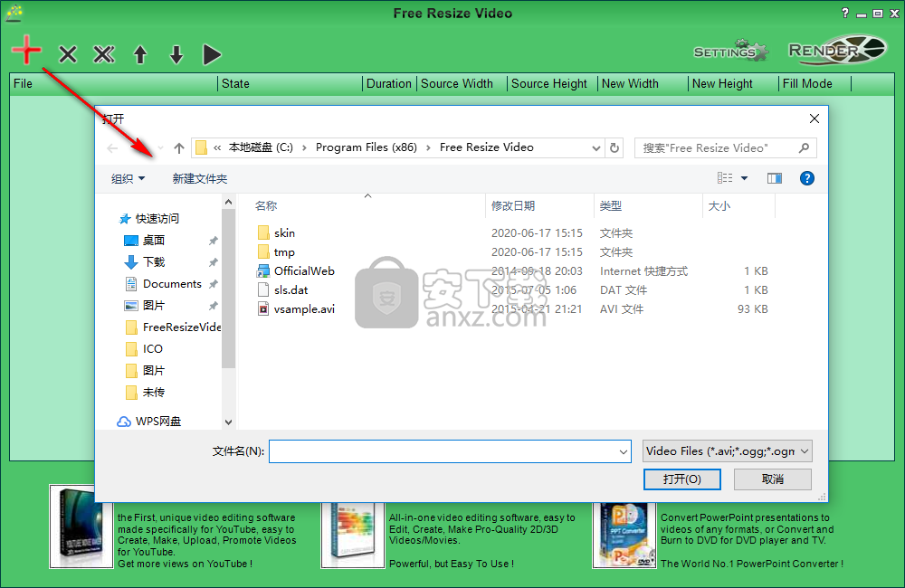Image resolution: width=905 pixels, height=588 pixels.
Task: Move file down with the down arrow icon
Action: click(176, 55)
